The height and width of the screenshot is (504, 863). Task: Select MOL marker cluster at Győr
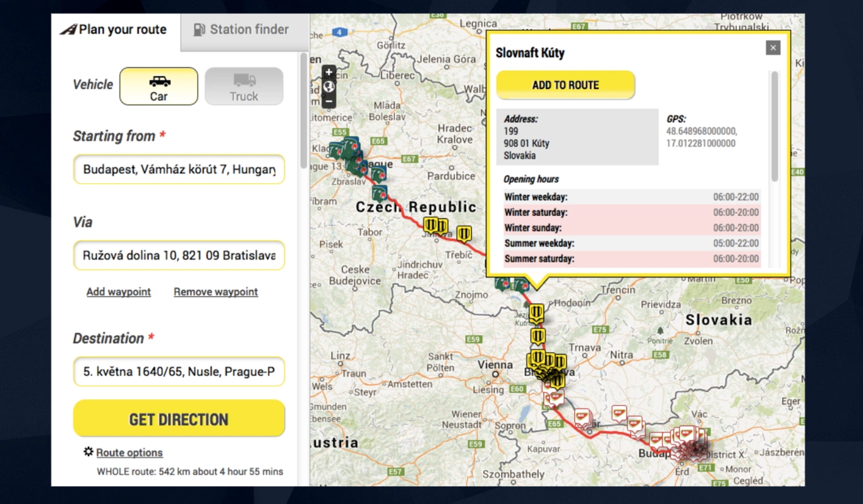tap(583, 418)
